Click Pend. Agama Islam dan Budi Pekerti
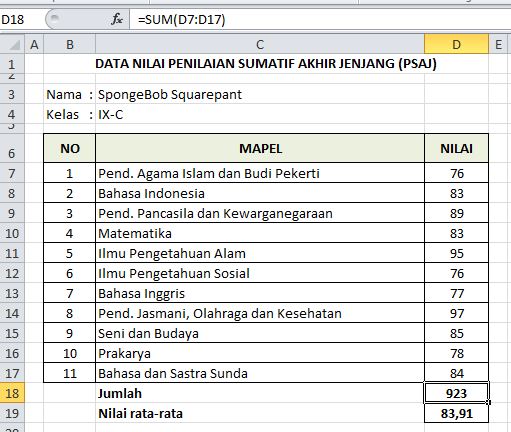Viewport: 511px width, 432px height. click(260, 173)
